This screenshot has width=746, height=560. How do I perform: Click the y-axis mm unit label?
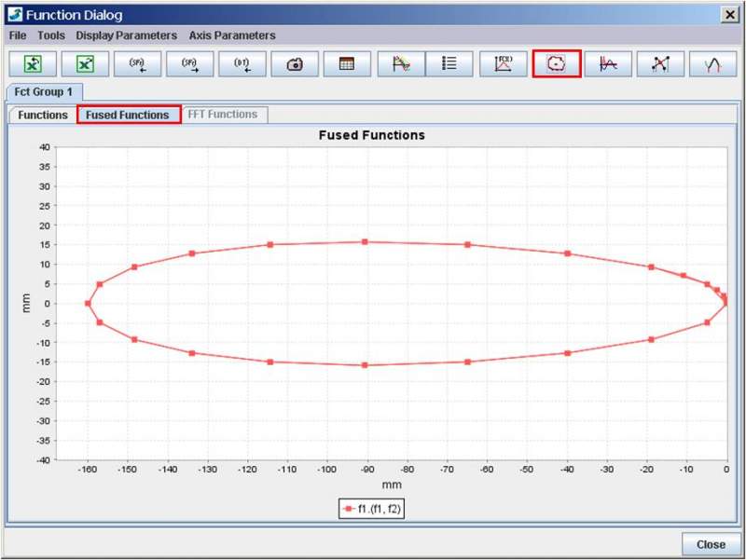pos(26,303)
